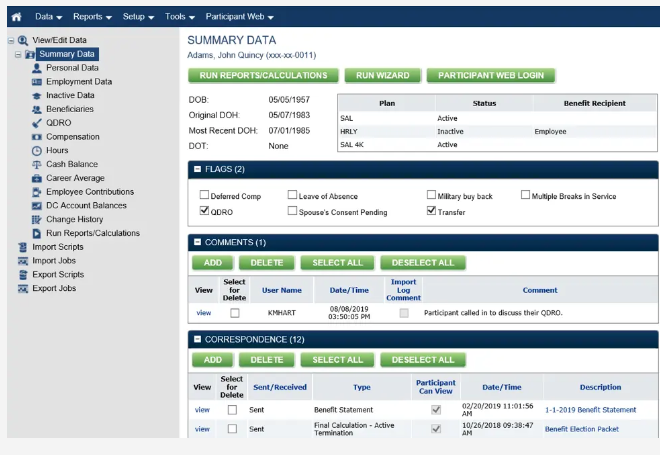This screenshot has height=455, width=660.
Task: Collapse the Correspondence (12) section
Action: coord(197,339)
